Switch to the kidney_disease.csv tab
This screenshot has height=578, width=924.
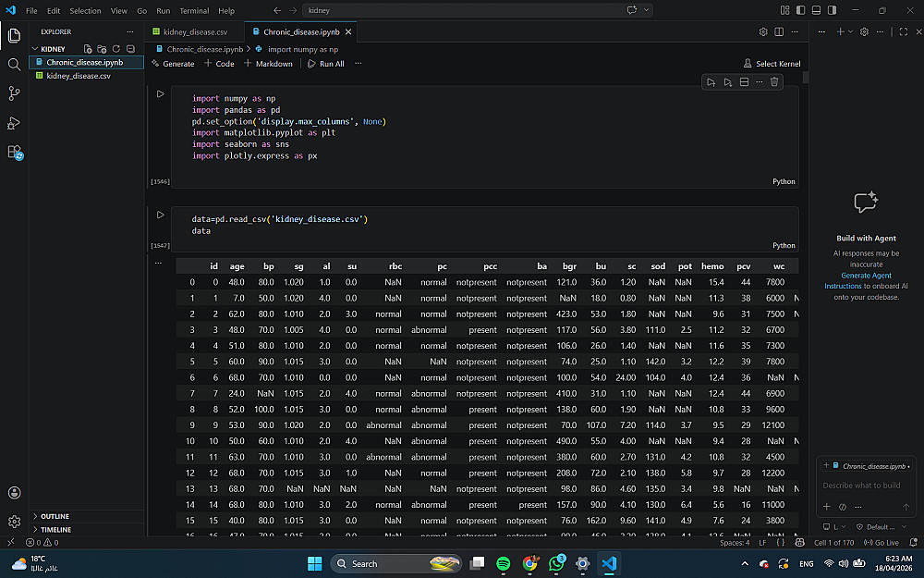196,31
